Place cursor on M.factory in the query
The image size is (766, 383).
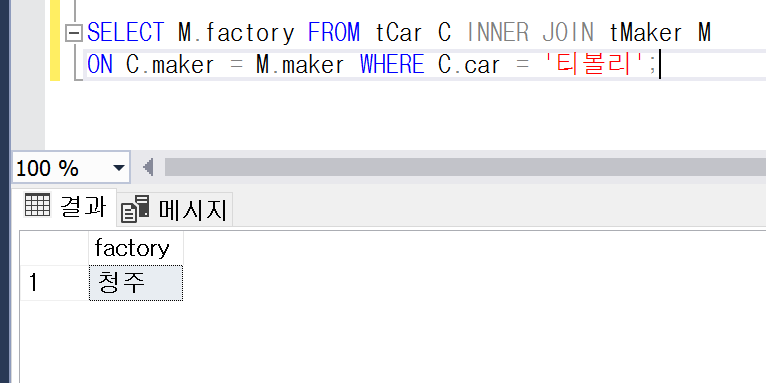[236, 33]
